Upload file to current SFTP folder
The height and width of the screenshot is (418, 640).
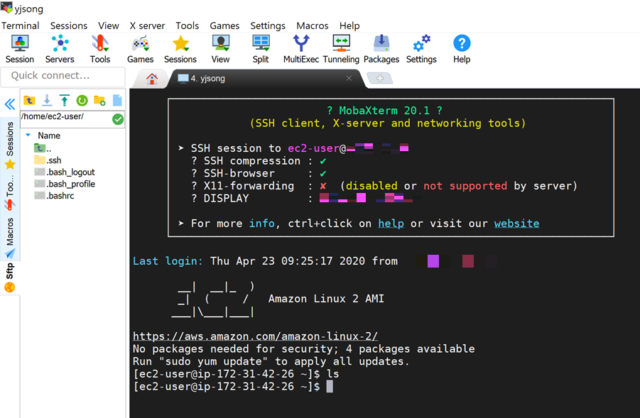point(64,100)
